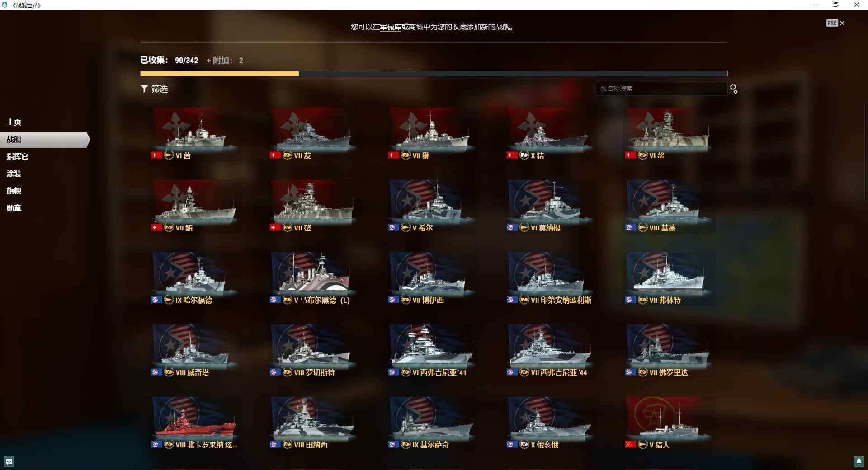
Task: Close the collection screen with ESC button
Action: click(x=835, y=23)
